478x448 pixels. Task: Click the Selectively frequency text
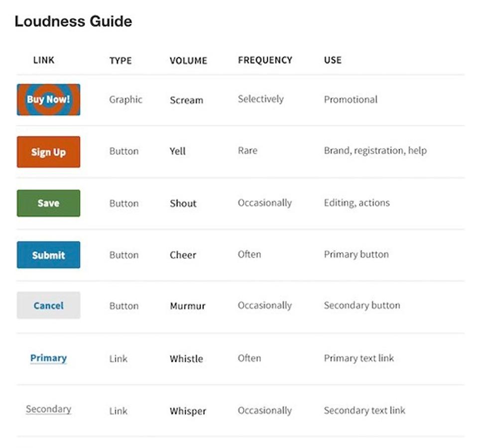[260, 99]
